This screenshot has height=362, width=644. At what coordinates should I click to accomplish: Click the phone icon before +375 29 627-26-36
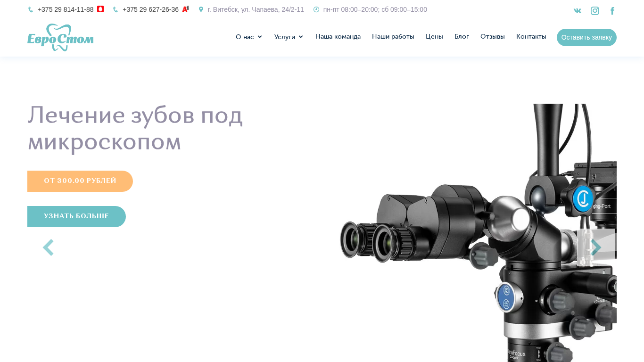pyautogui.click(x=116, y=9)
